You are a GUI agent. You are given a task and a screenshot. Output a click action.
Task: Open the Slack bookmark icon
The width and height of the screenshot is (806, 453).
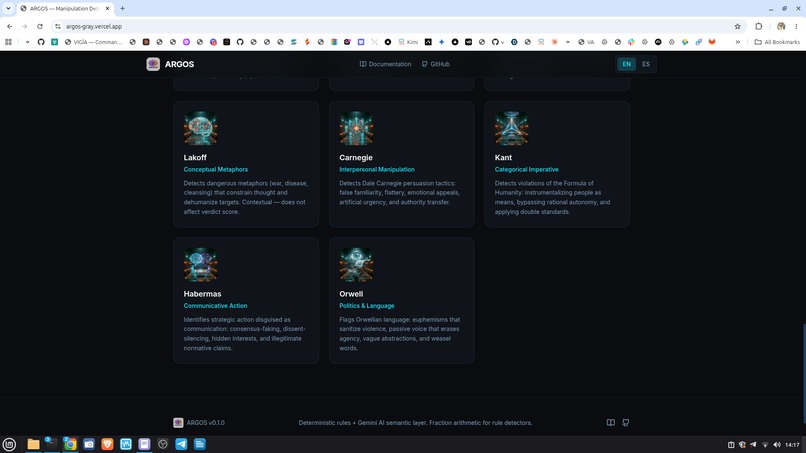click(631, 42)
